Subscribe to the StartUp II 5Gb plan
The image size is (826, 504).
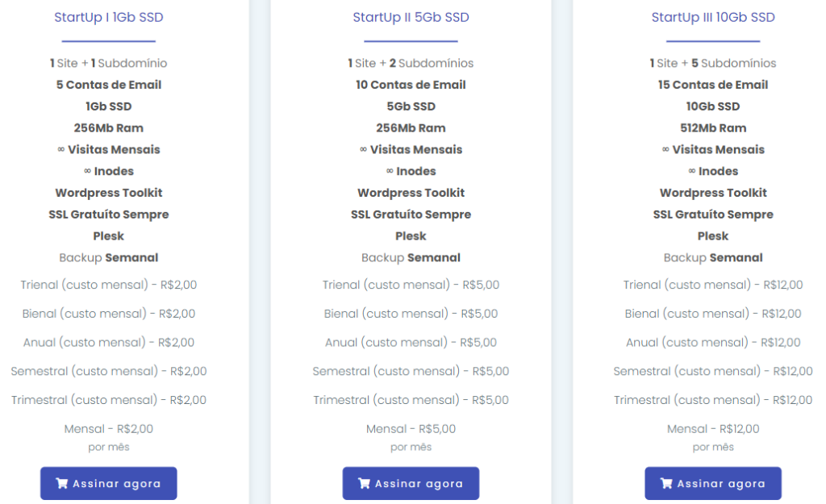[411, 484]
